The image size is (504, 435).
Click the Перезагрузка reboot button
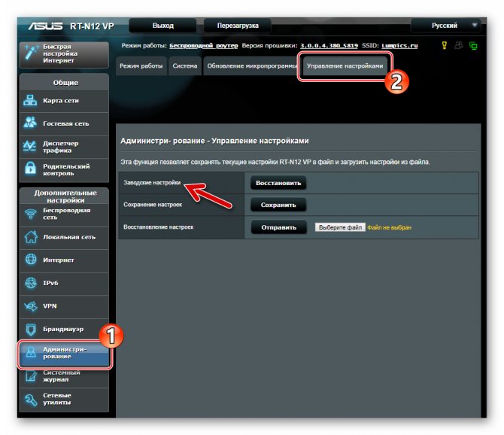[238, 26]
